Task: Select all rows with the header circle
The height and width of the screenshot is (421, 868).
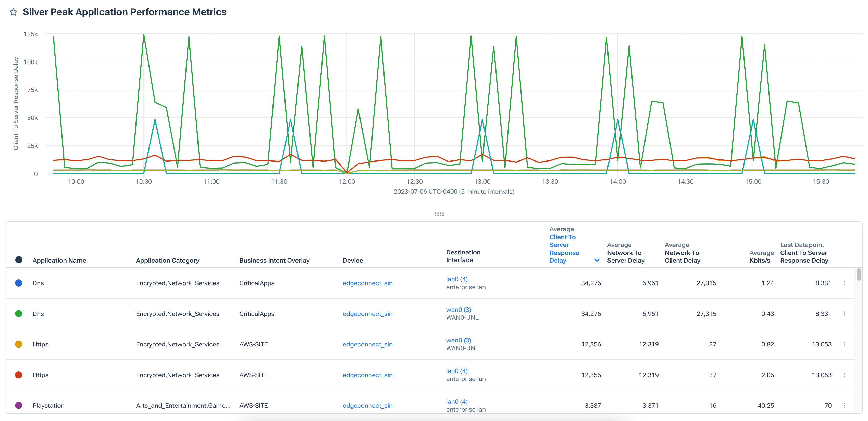Action: (x=19, y=260)
